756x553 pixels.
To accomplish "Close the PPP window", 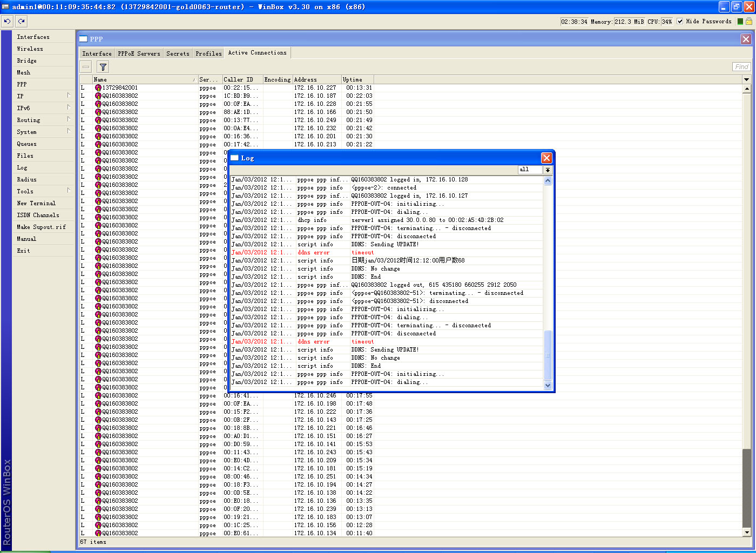I will click(x=746, y=39).
